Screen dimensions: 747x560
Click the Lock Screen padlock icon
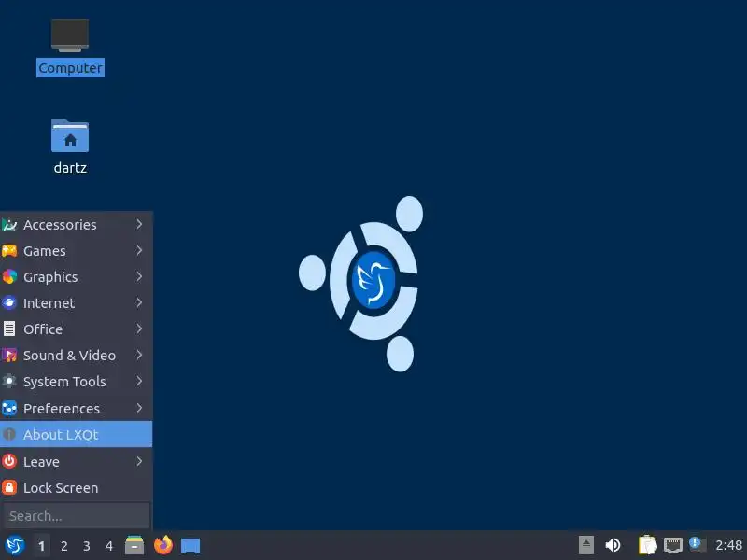click(9, 487)
